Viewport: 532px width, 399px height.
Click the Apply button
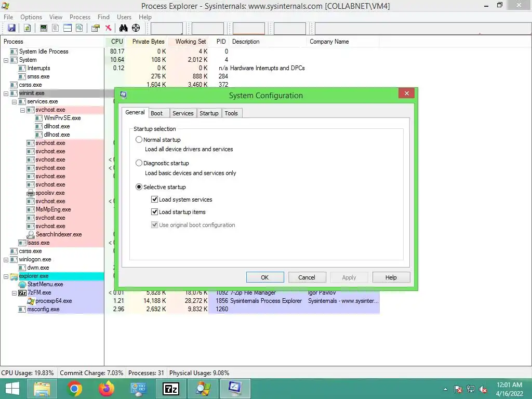tap(349, 277)
